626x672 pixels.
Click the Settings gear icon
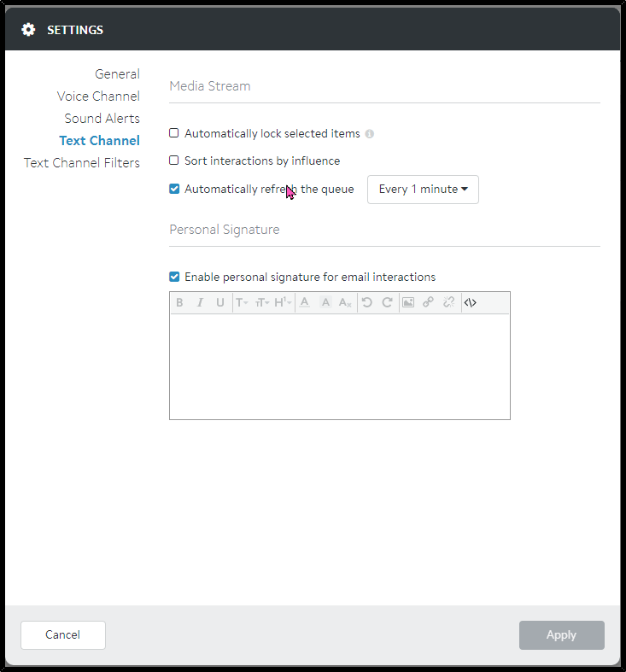(28, 30)
